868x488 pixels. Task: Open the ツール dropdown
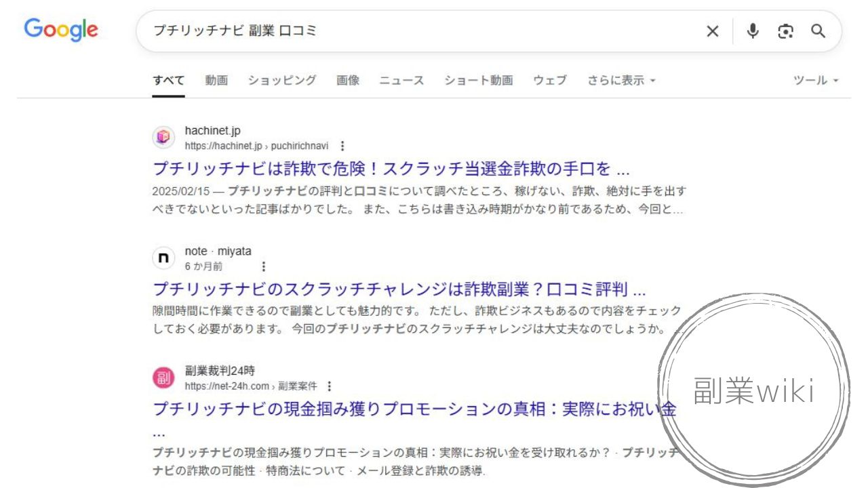click(x=816, y=80)
